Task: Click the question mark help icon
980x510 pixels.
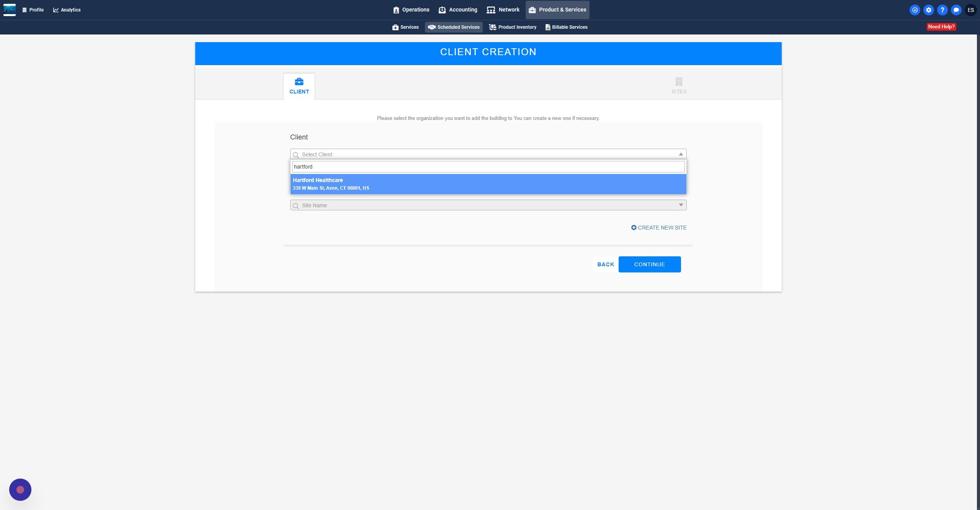Action: click(x=942, y=10)
